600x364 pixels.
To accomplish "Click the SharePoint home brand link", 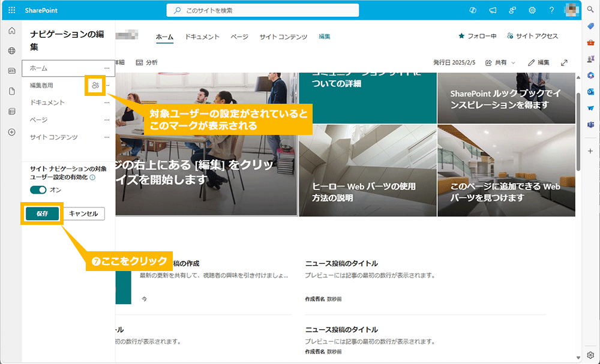I will (41, 10).
